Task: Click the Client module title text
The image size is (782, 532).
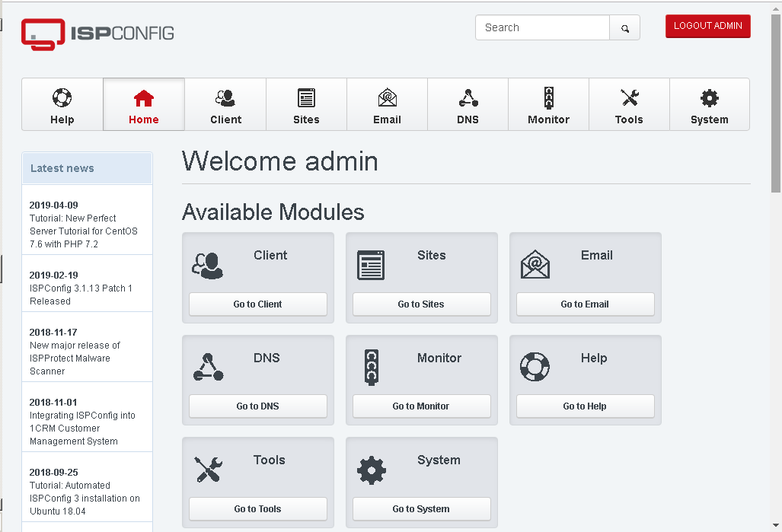Action: [270, 255]
